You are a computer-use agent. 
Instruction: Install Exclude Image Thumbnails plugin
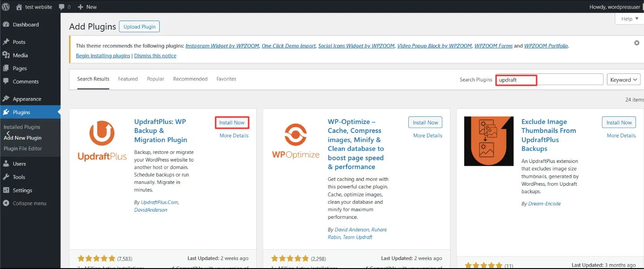click(619, 123)
